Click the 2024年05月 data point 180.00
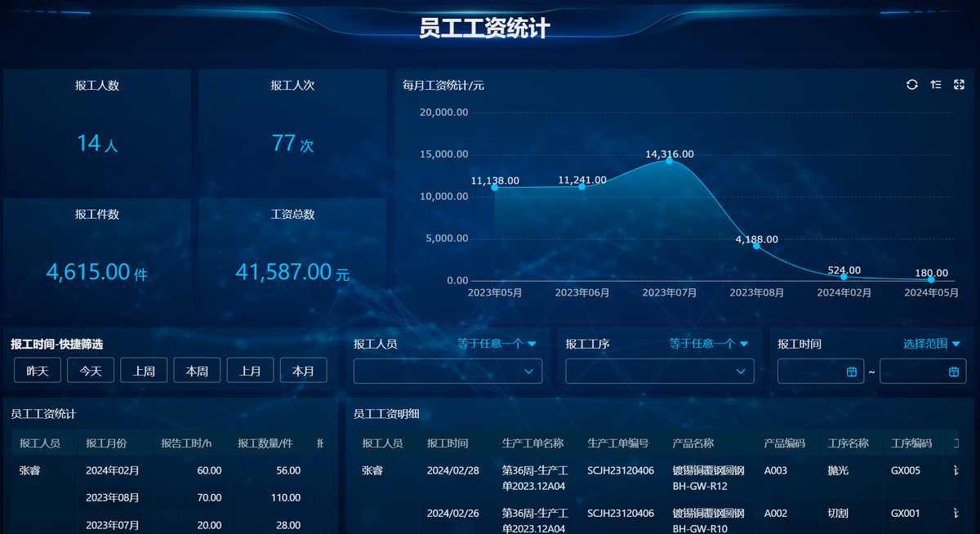 coord(931,279)
